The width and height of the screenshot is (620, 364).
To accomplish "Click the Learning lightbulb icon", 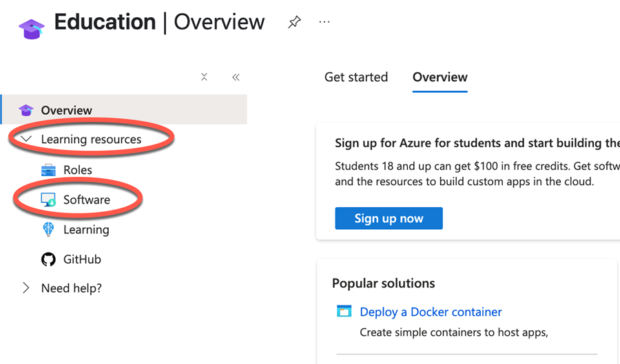I will pos(48,229).
